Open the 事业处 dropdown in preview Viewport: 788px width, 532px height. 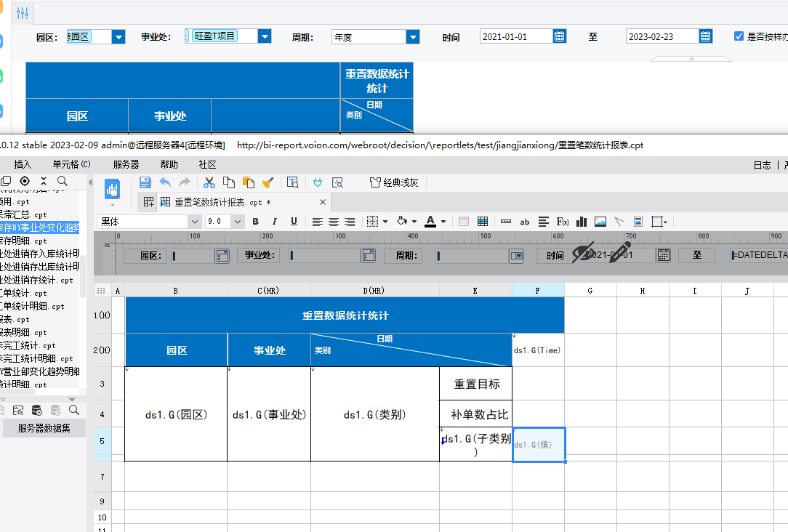(265, 36)
